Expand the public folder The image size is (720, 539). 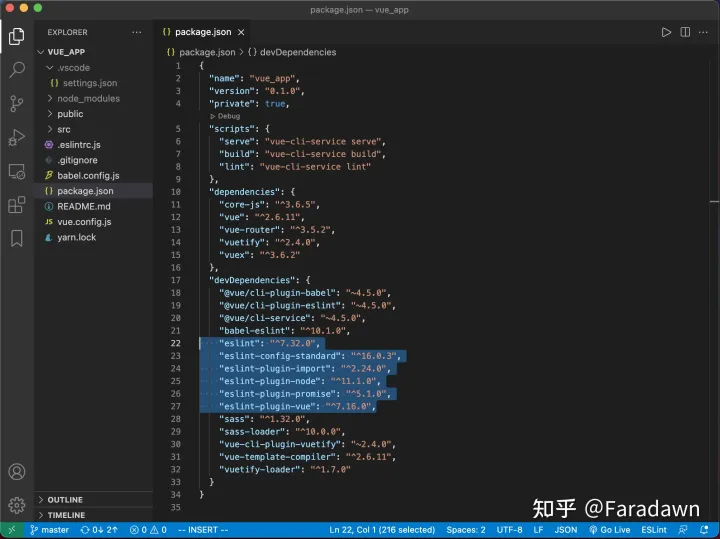pos(65,114)
